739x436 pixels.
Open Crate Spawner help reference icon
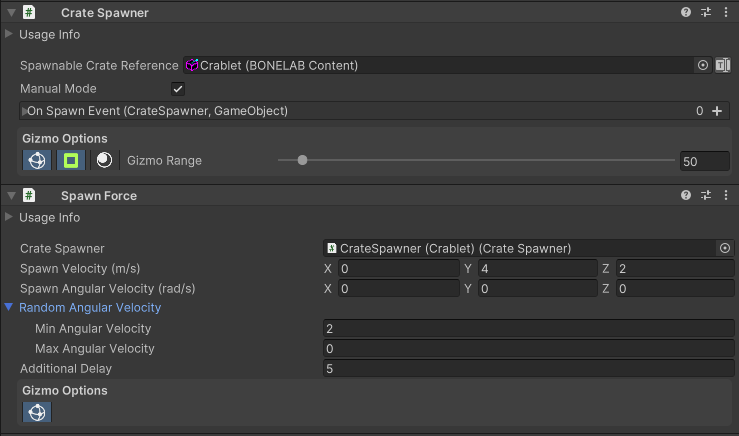click(686, 13)
